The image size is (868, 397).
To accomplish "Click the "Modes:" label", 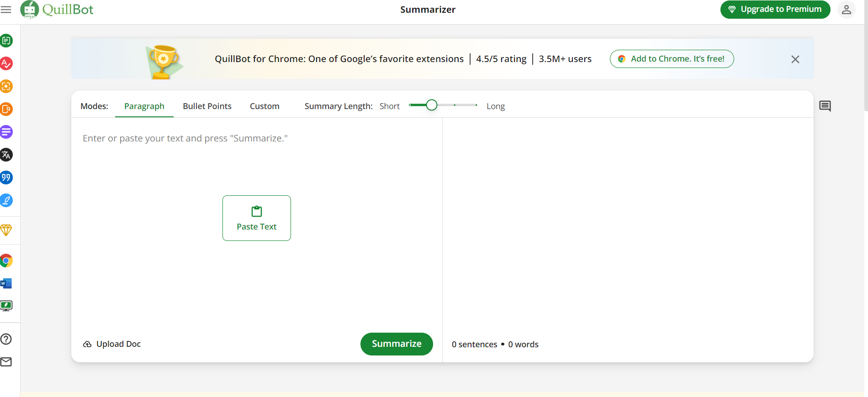I will [94, 106].
